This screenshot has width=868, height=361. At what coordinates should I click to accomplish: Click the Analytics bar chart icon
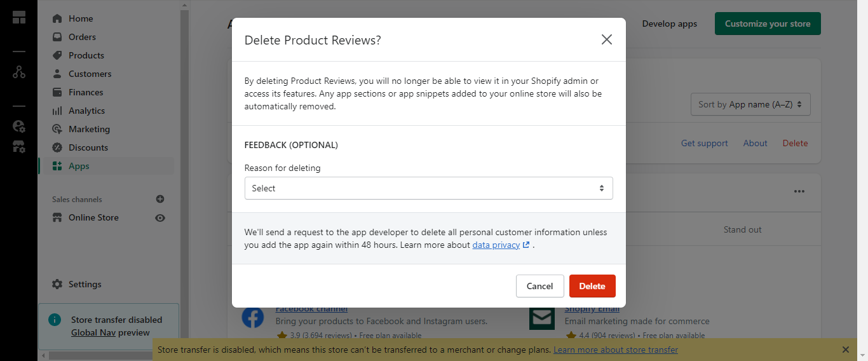click(x=57, y=111)
